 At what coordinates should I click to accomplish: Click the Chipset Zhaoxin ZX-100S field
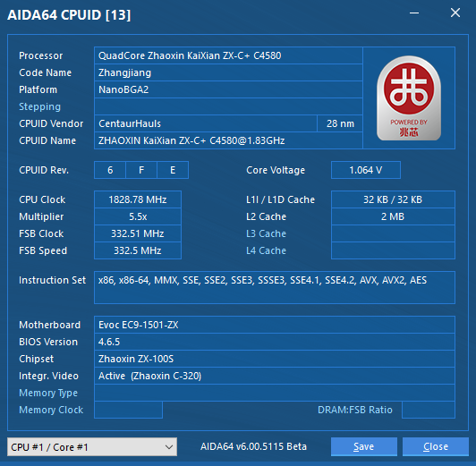coord(275,359)
